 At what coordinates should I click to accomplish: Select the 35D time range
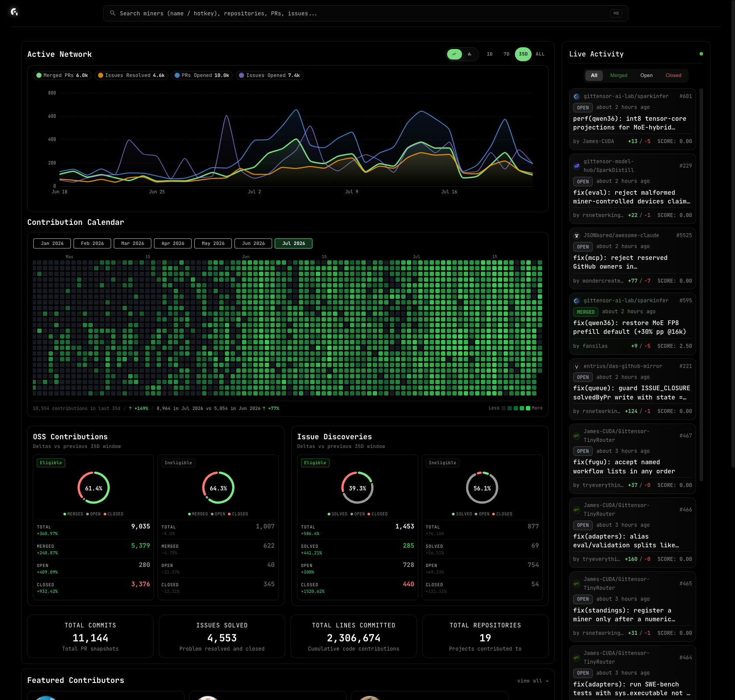click(x=523, y=54)
